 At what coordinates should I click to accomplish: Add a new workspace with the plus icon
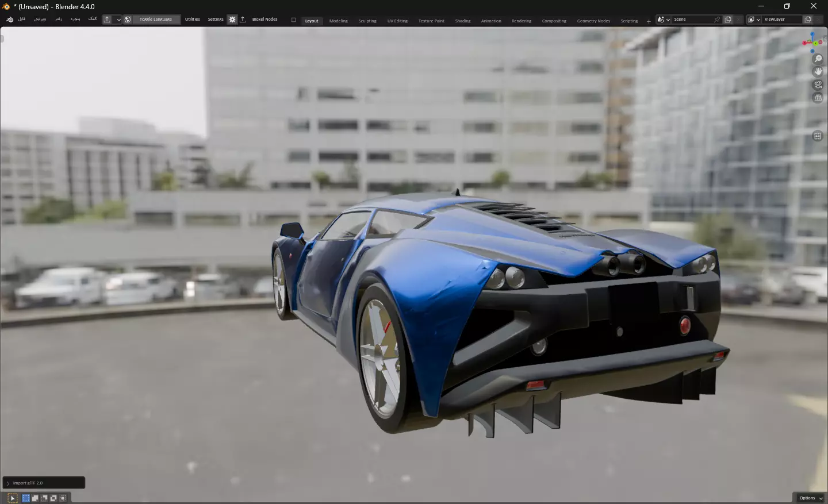[649, 21]
